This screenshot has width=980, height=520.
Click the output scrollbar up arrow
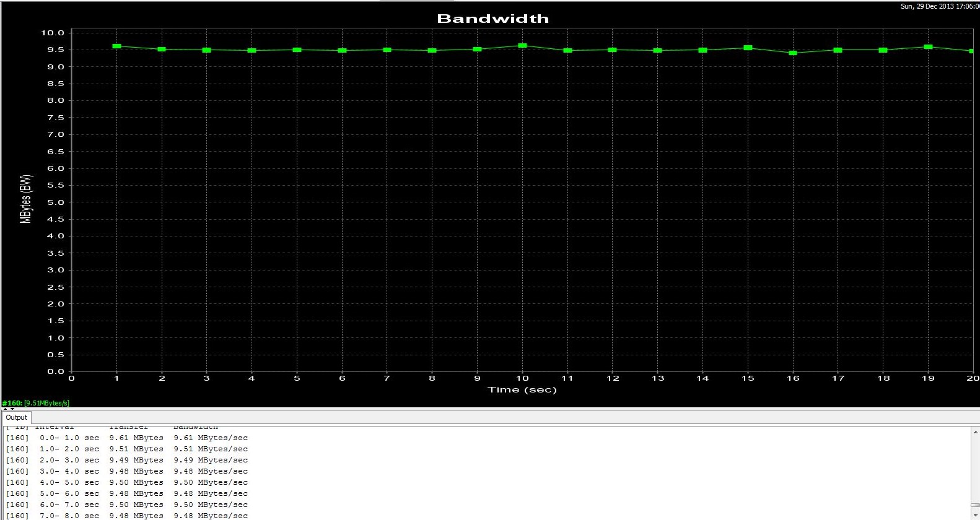pyautogui.click(x=975, y=431)
